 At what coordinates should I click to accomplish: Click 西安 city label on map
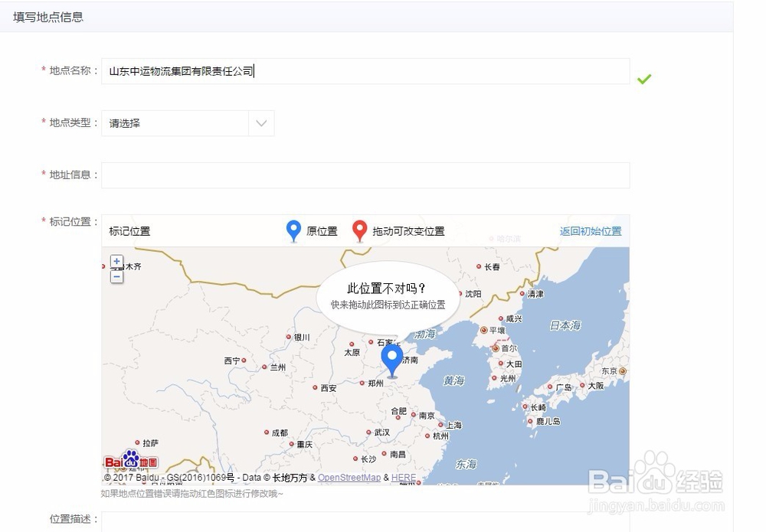pos(329,388)
